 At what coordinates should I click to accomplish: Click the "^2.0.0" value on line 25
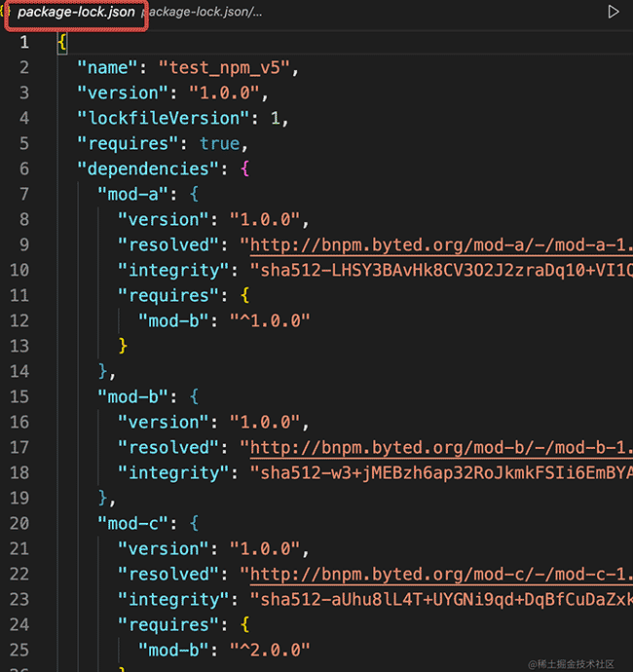click(270, 651)
